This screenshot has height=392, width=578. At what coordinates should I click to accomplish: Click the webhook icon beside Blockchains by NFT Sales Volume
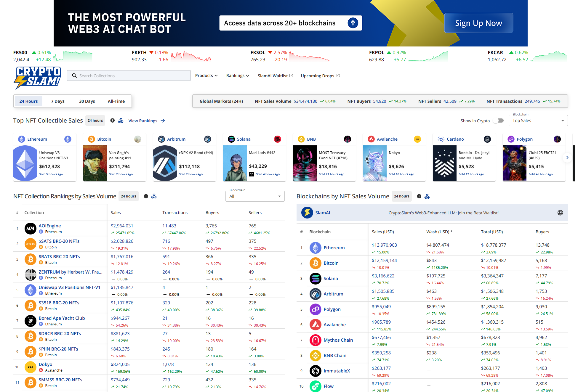point(427,196)
